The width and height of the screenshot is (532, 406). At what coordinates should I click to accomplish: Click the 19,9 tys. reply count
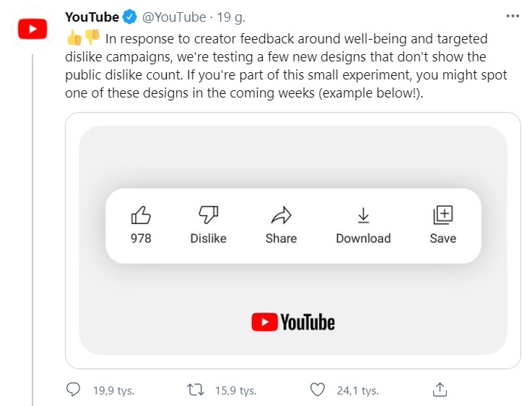(x=114, y=390)
